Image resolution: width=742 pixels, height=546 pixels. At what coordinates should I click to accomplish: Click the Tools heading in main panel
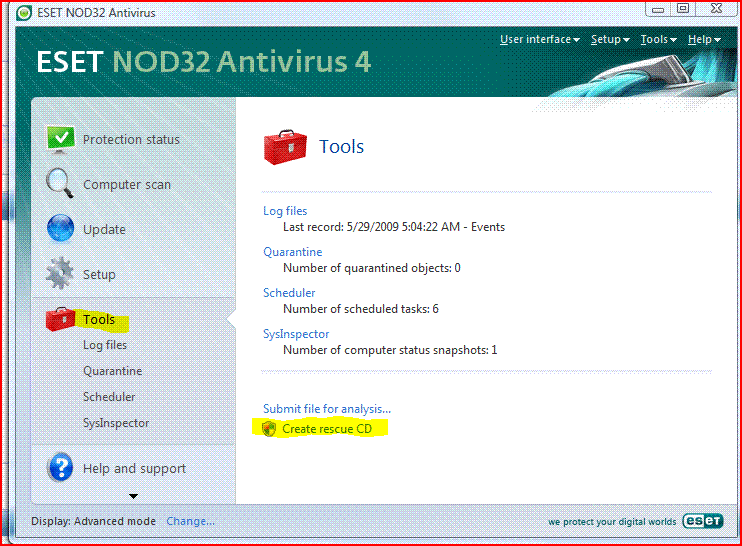click(x=341, y=147)
